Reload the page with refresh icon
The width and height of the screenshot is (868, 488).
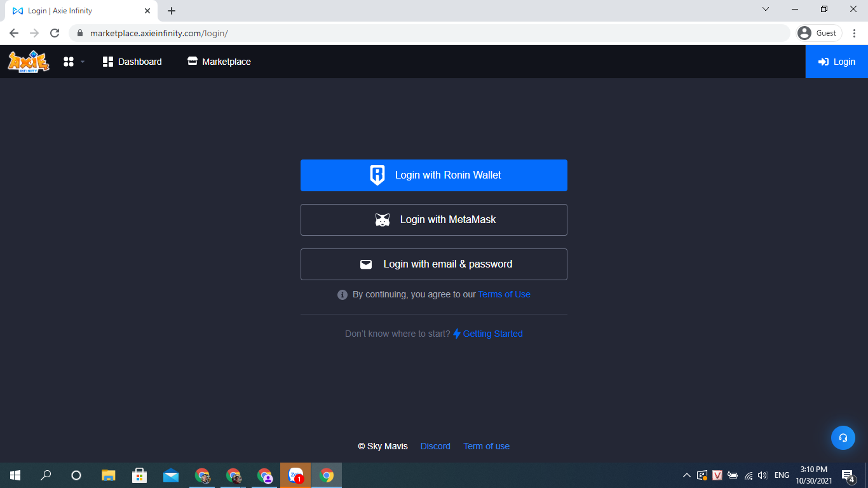(55, 33)
